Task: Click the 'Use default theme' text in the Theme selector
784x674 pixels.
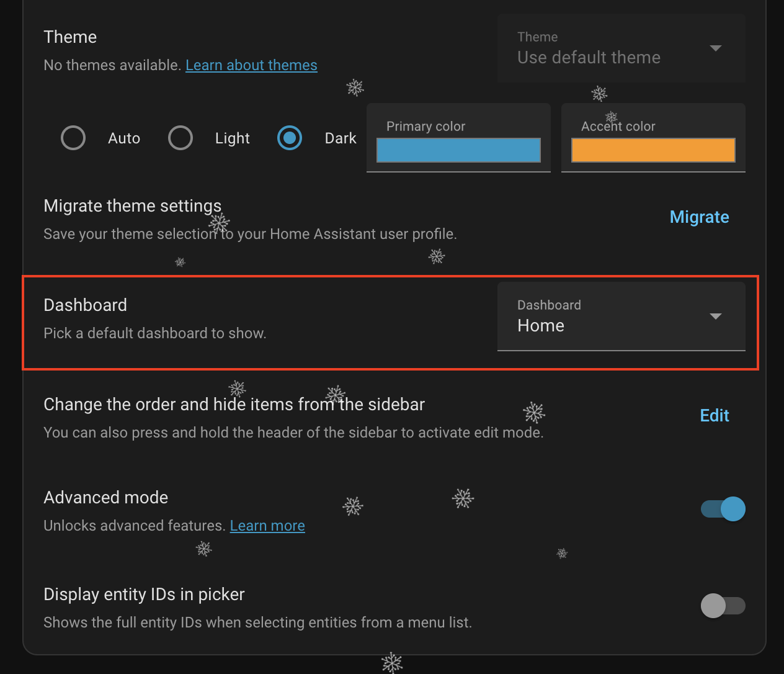Action: pos(589,58)
